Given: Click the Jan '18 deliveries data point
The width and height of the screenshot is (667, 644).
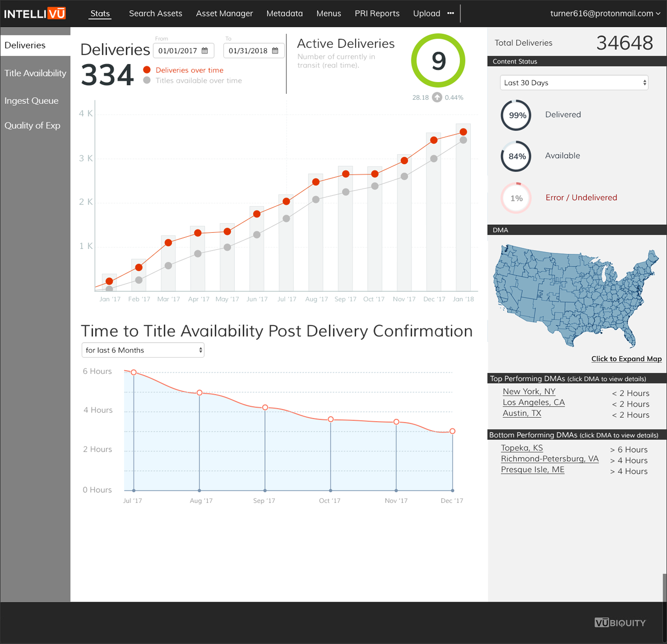Looking at the screenshot, I should (x=463, y=132).
